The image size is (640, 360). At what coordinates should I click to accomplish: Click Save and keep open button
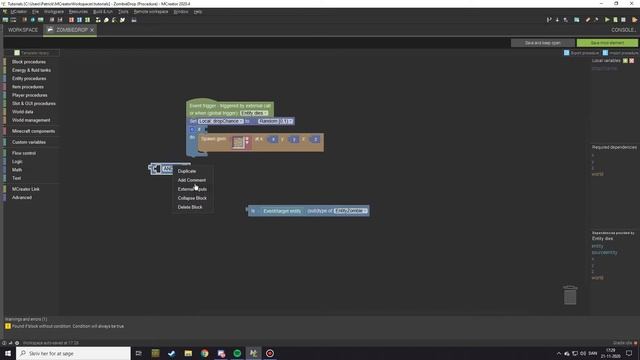(542, 43)
